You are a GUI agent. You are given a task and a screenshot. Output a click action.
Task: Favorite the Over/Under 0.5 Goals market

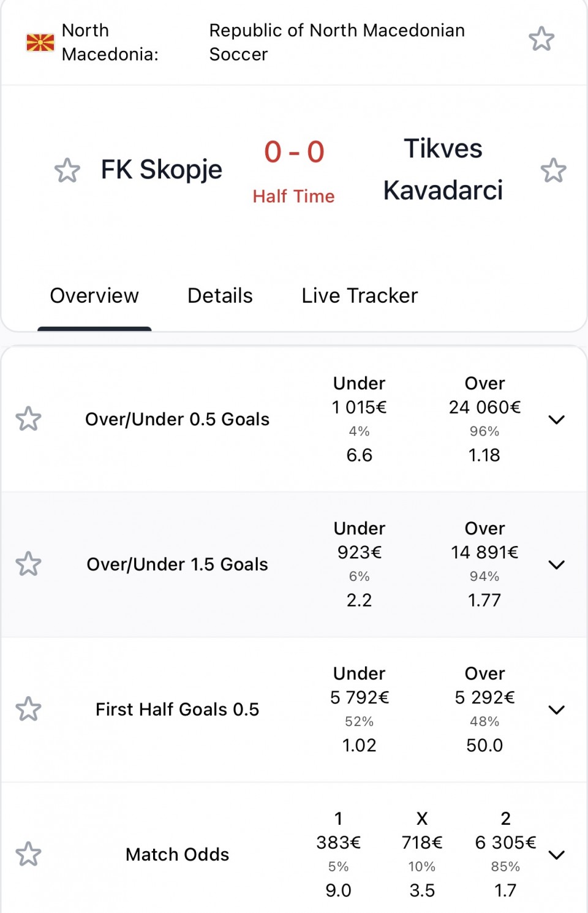point(28,419)
